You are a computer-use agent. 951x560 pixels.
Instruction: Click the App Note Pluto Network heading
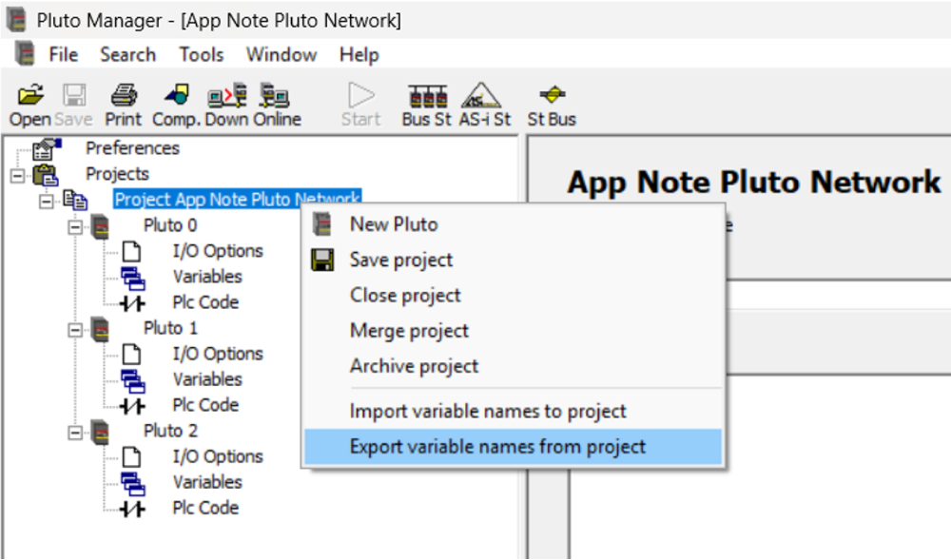[754, 183]
